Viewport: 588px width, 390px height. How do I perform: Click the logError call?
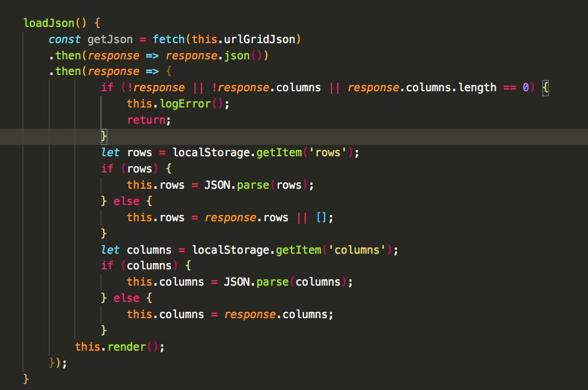(x=192, y=104)
